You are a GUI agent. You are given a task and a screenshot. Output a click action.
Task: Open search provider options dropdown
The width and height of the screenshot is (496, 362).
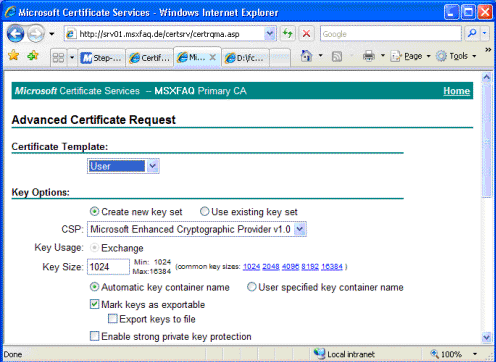pyautogui.click(x=485, y=34)
